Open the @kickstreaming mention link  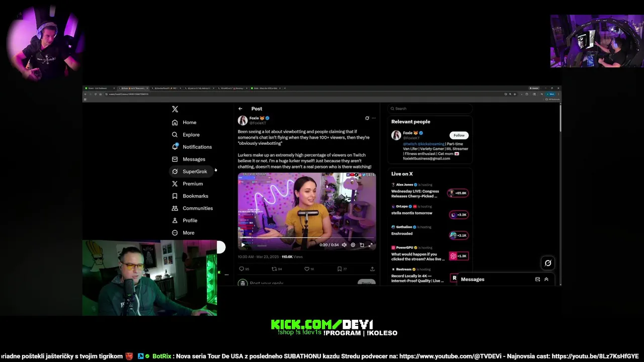[x=430, y=144]
